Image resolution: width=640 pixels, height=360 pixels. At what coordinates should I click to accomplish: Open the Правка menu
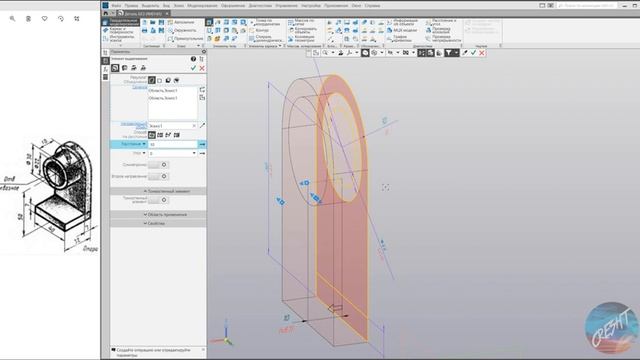point(131,6)
